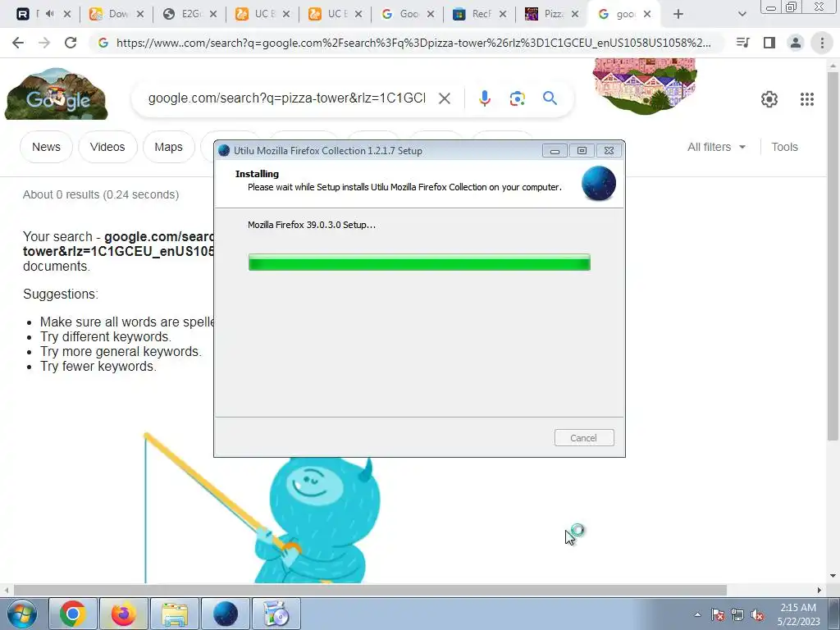Open the Utilu setup taskbar icon
The height and width of the screenshot is (630, 840).
click(226, 614)
